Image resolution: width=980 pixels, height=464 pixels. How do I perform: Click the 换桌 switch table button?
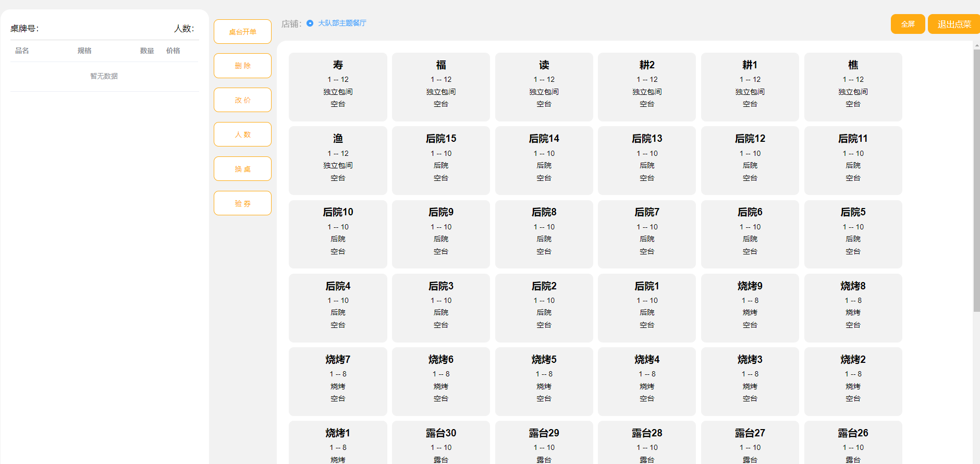click(x=242, y=169)
